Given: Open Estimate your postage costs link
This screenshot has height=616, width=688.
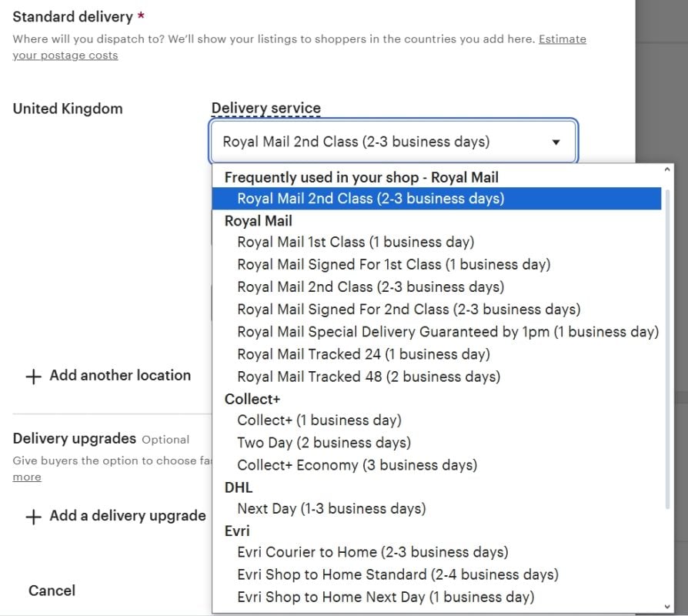Looking at the screenshot, I should click(562, 39).
